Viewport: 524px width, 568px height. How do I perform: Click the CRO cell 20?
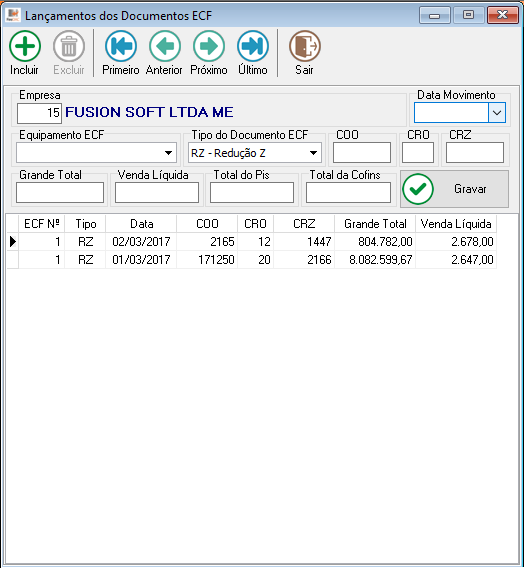click(x=256, y=260)
